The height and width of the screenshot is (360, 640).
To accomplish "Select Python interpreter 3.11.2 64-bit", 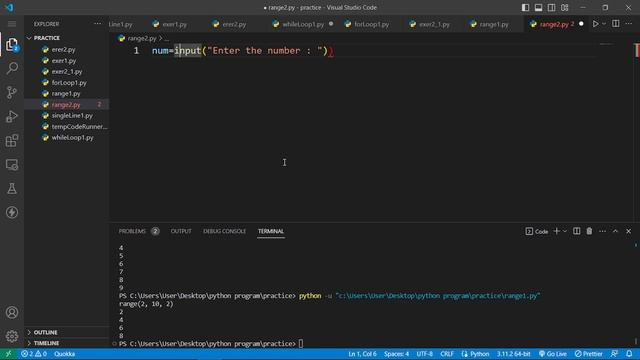I will (513, 354).
